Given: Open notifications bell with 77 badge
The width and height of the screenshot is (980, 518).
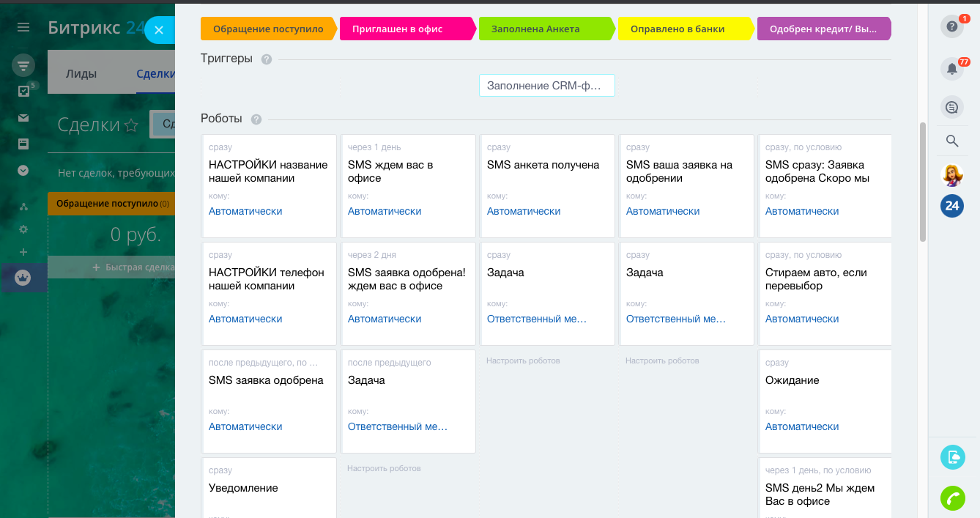Looking at the screenshot, I should point(951,69).
